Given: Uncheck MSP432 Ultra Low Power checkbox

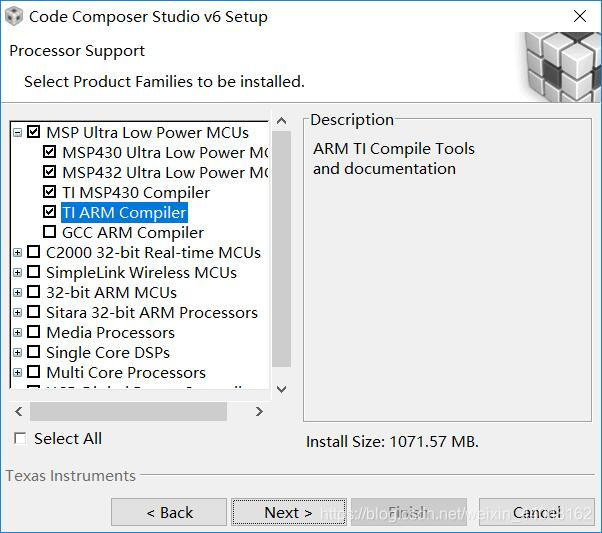Looking at the screenshot, I should pyautogui.click(x=50, y=172).
